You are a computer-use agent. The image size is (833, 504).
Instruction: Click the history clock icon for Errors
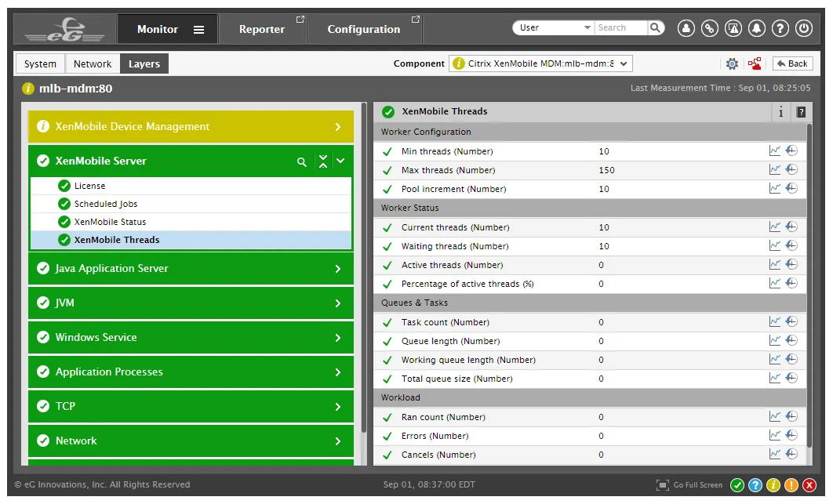coord(791,436)
